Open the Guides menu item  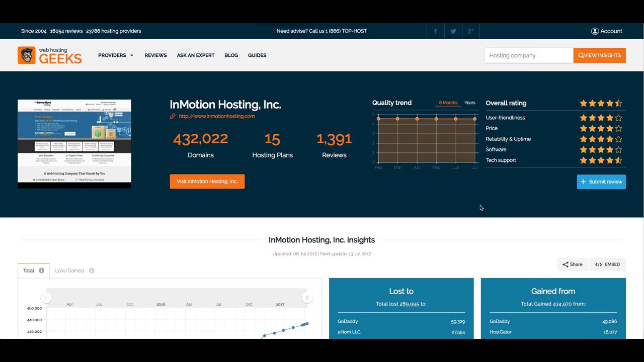(257, 55)
